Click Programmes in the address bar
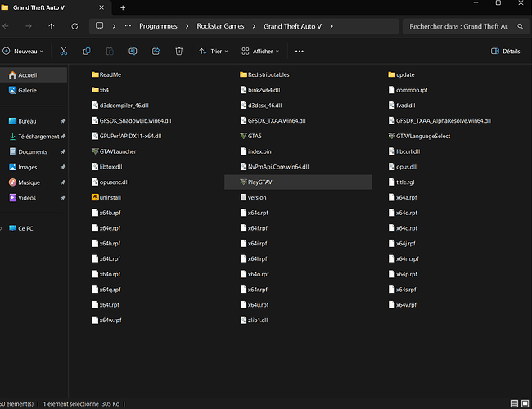This screenshot has width=532, height=409. [158, 26]
